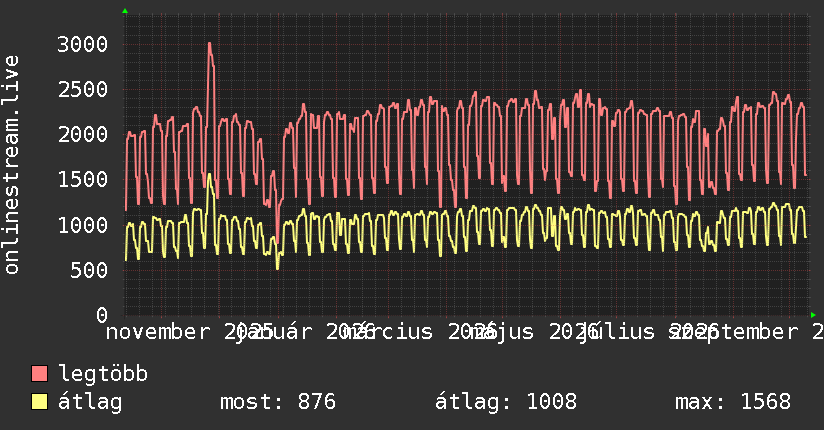Click the átlag: 1008 statistic
The height and width of the screenshot is (430, 824).
(x=506, y=402)
